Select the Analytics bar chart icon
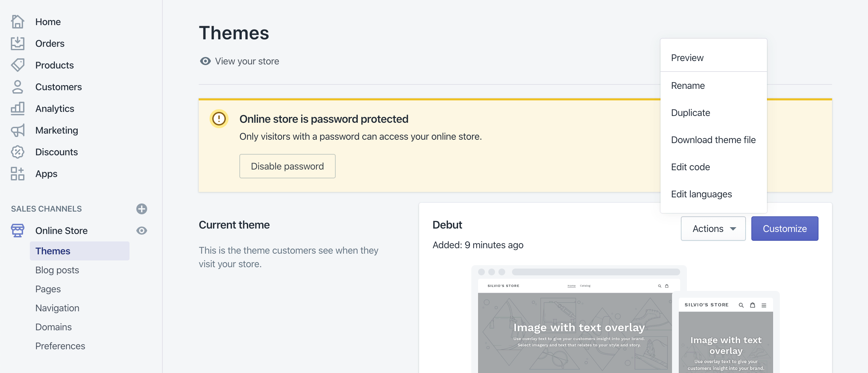 [17, 108]
